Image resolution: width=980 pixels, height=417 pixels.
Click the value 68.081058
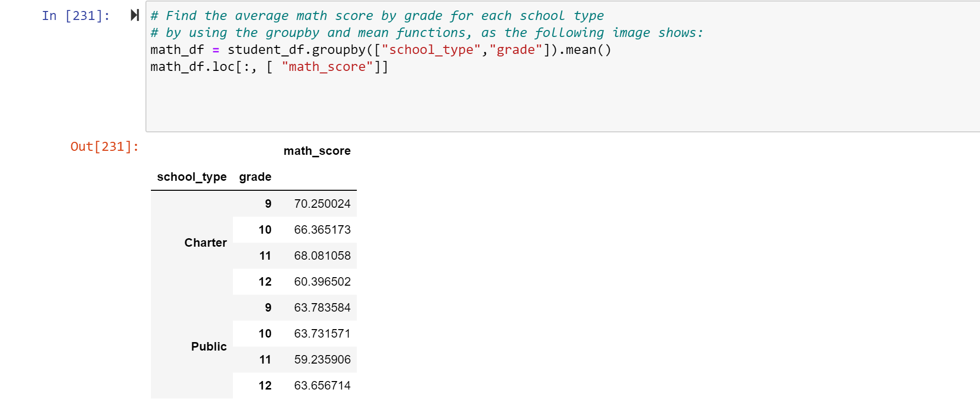[x=322, y=256]
